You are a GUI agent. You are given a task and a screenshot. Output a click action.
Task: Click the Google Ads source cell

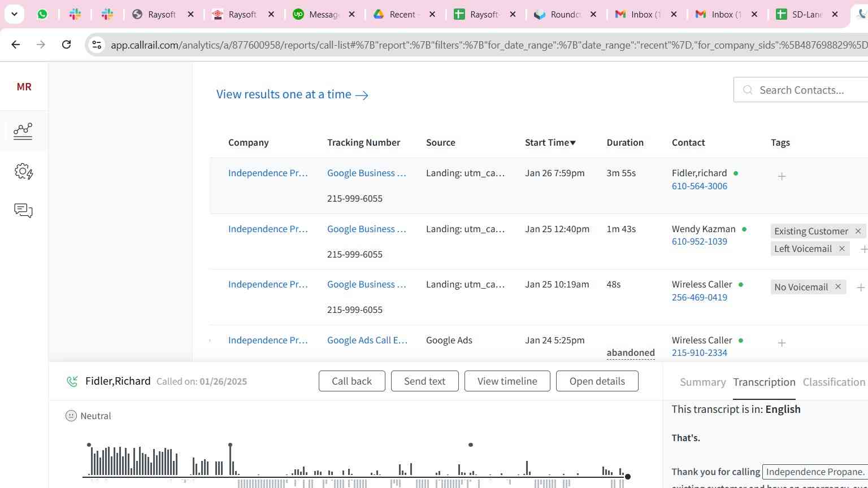[x=449, y=340]
